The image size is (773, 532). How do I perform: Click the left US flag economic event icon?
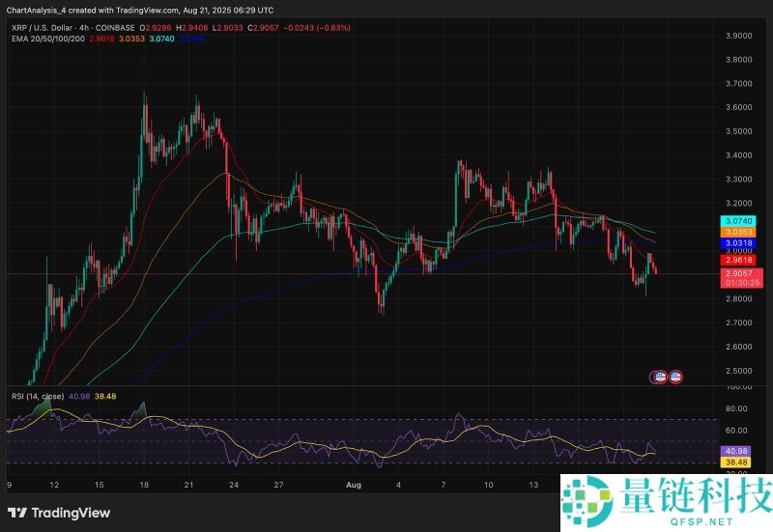[x=661, y=376]
